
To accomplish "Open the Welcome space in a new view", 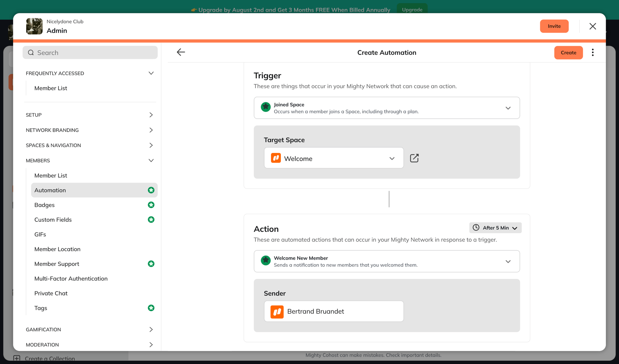I will click(x=414, y=158).
